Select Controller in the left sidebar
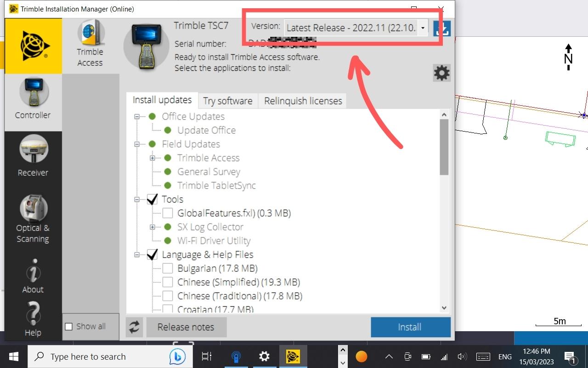 click(33, 102)
